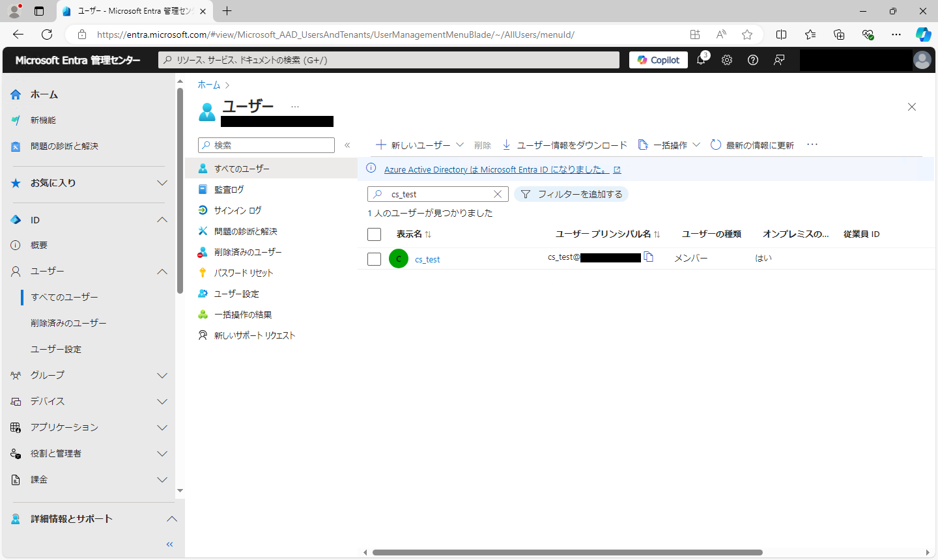Image resolution: width=938 pixels, height=560 pixels.
Task: Add this page to favorites star
Action: pyautogui.click(x=747, y=35)
